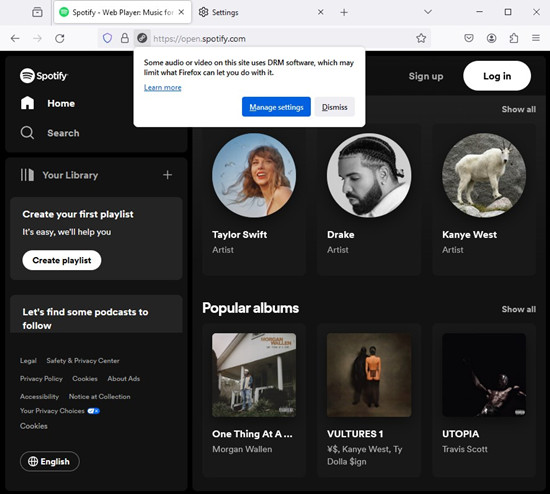Click Manage settings in DRM popup

click(x=276, y=107)
